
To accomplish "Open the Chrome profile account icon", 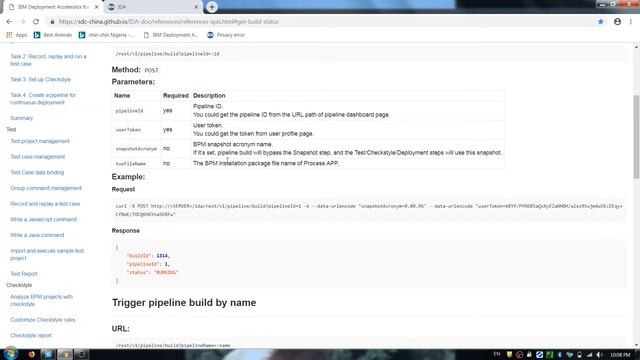I will pyautogui.click(x=618, y=22).
